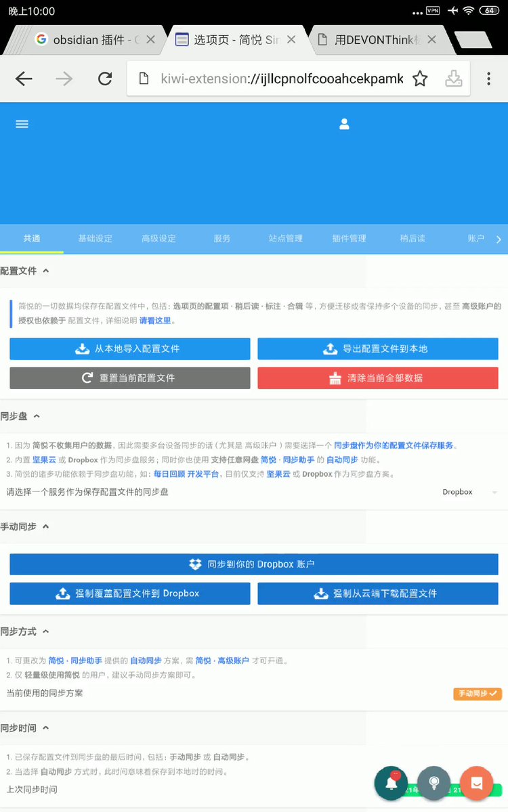Collapse the 同步方式 section
Image resolution: width=508 pixels, height=812 pixels.
pos(46,631)
